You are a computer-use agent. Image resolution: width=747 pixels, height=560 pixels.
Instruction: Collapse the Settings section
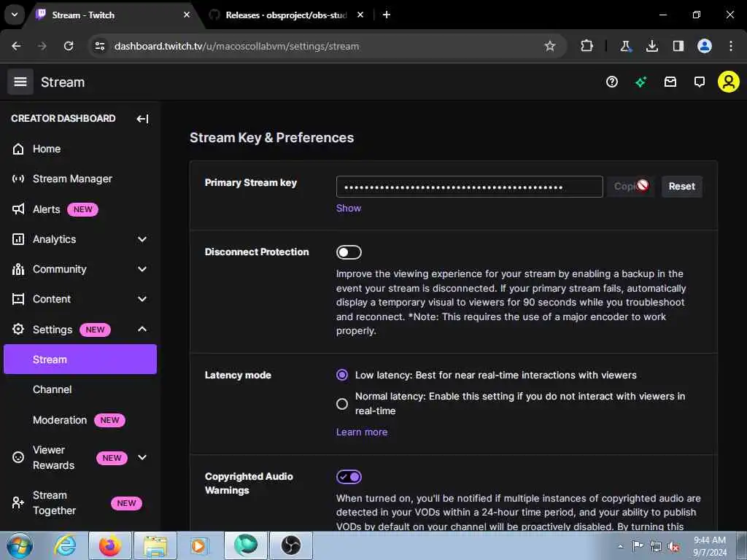[142, 329]
